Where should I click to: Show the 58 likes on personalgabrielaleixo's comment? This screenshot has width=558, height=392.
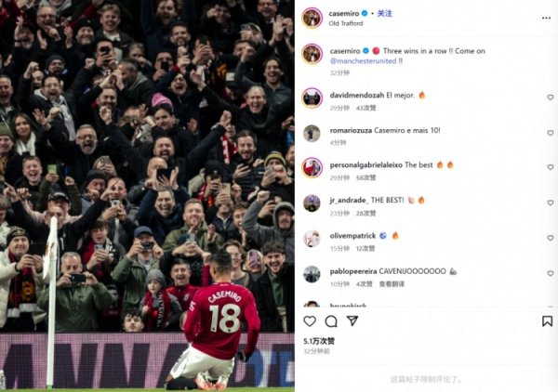(x=365, y=177)
